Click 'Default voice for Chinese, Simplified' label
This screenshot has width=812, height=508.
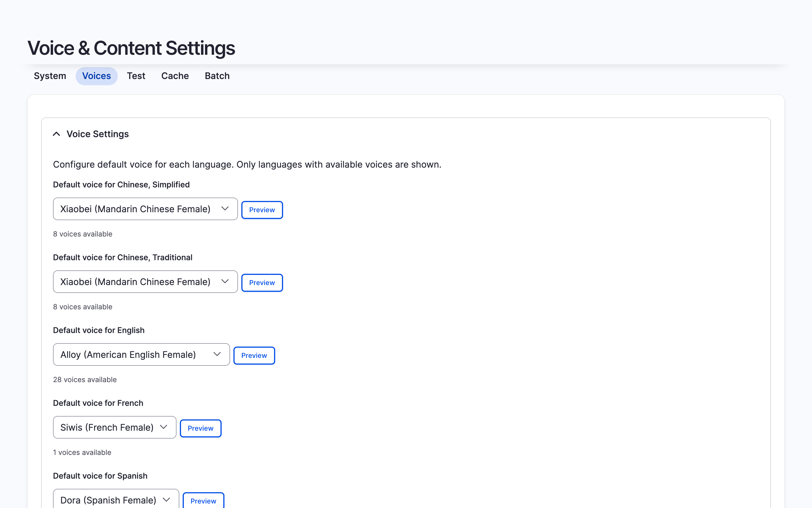[x=122, y=185]
